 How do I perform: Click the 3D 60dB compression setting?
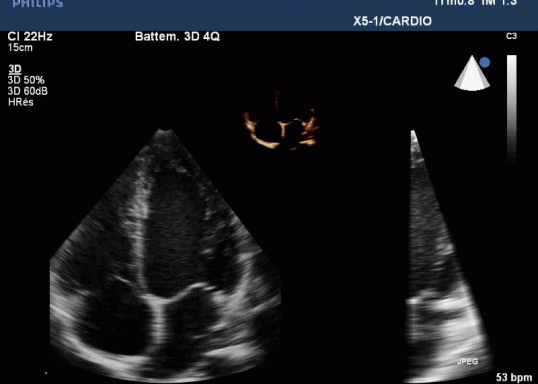coord(27,91)
